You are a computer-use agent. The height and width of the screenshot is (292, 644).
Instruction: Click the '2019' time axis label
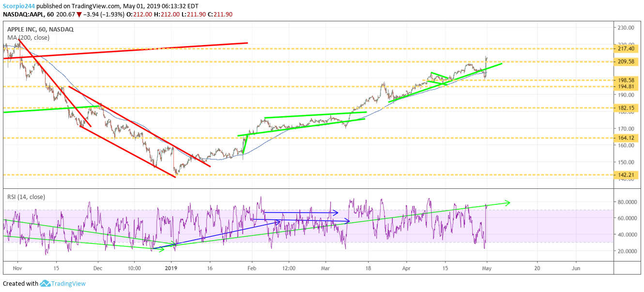[172, 267]
